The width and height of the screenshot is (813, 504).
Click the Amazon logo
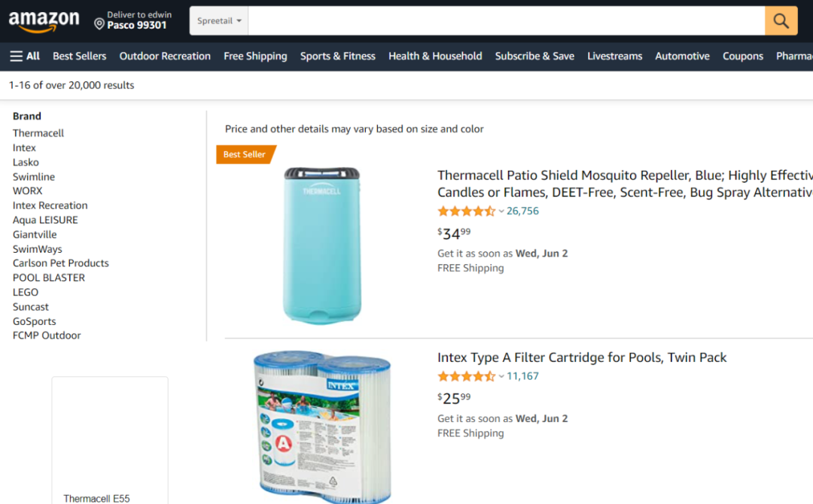coord(44,21)
